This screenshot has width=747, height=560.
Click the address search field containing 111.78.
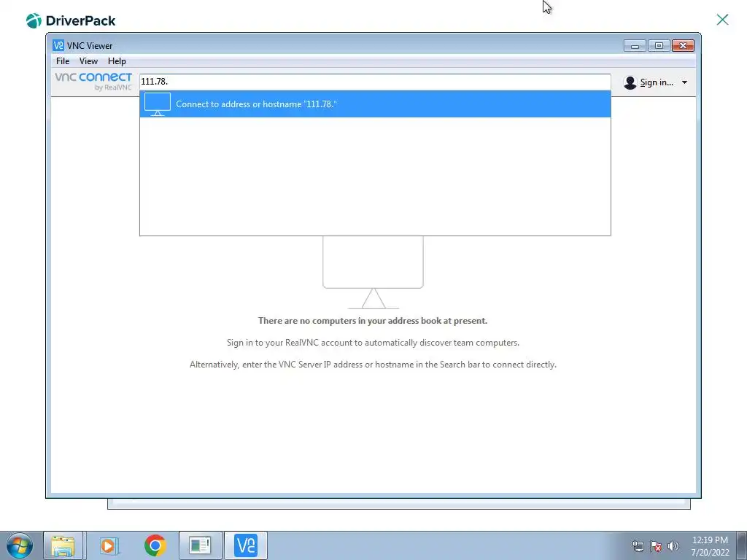pos(375,82)
